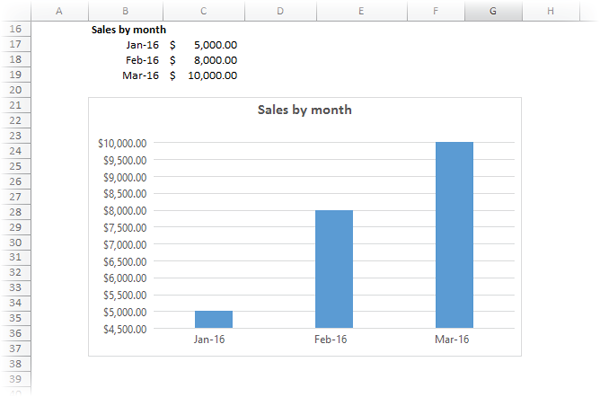The height and width of the screenshot is (397, 600).
Task: Click the chart title 'Sales by month'
Action: (x=305, y=110)
